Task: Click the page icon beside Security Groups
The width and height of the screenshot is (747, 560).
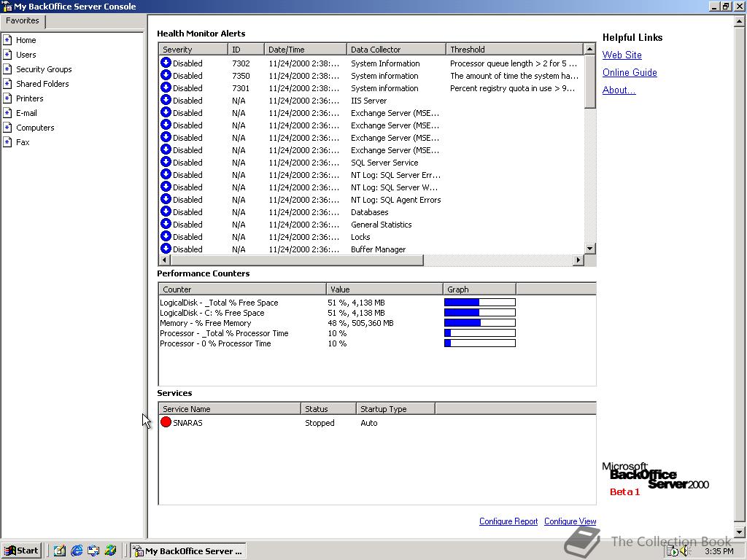Action: pyautogui.click(x=7, y=69)
